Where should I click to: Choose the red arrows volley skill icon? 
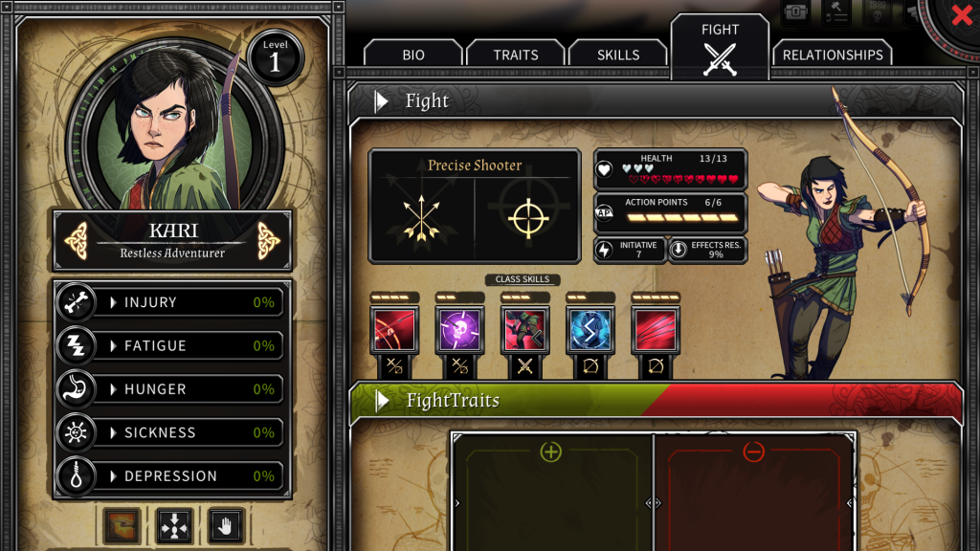(x=655, y=330)
